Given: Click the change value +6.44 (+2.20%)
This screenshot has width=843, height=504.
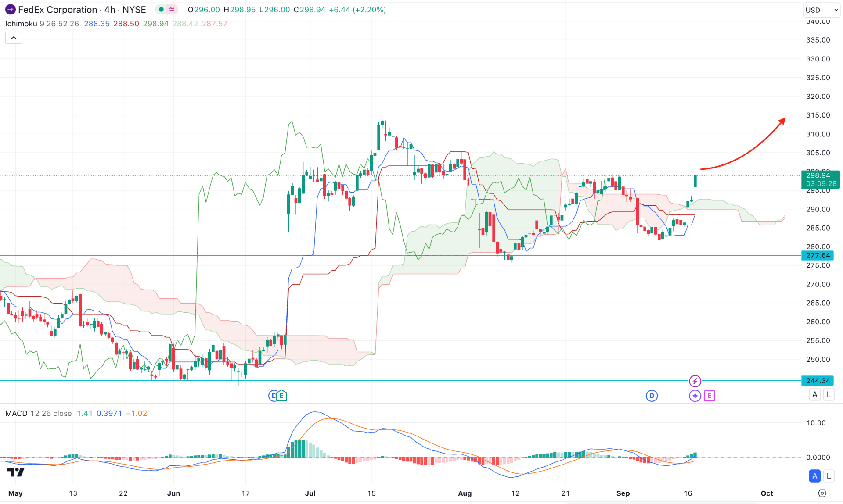Looking at the screenshot, I should tap(357, 10).
